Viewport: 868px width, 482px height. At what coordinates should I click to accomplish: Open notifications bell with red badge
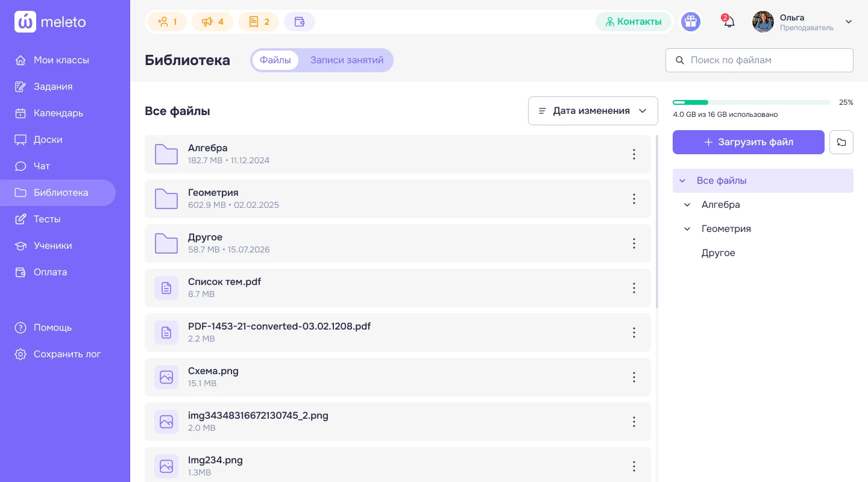click(x=728, y=21)
